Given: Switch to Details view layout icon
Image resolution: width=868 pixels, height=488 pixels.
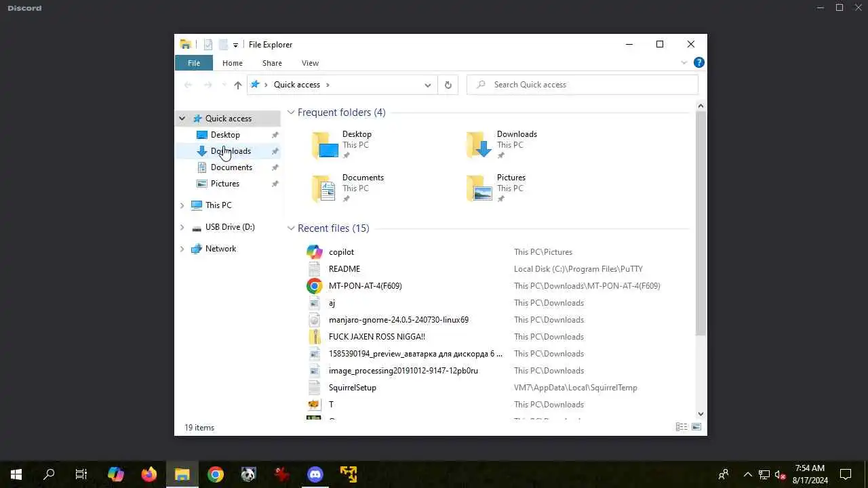Looking at the screenshot, I should tap(682, 427).
